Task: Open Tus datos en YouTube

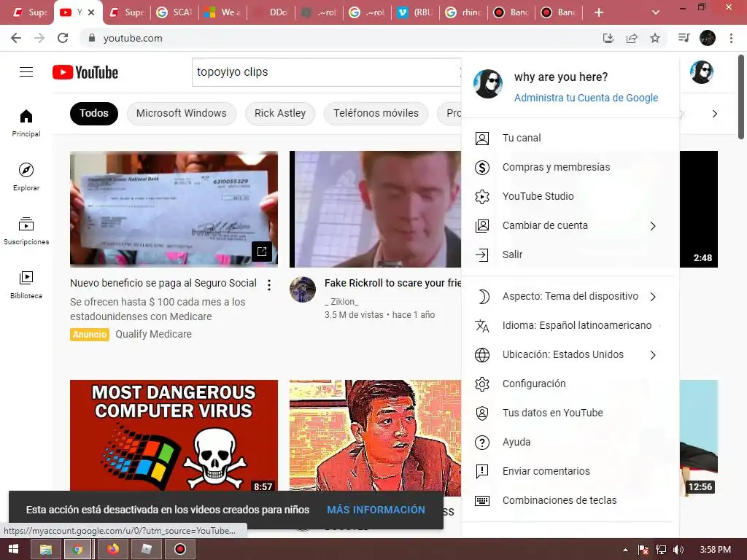Action: tap(570, 413)
